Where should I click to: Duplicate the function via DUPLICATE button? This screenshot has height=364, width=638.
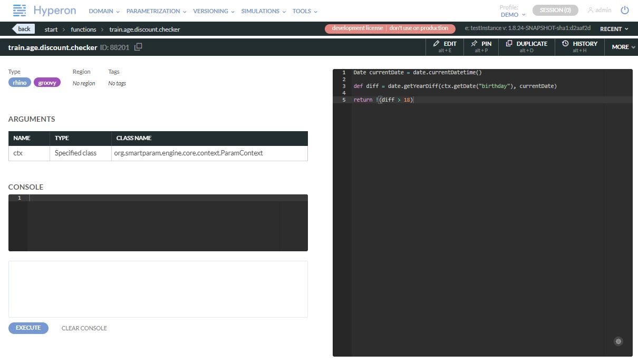pyautogui.click(x=526, y=46)
